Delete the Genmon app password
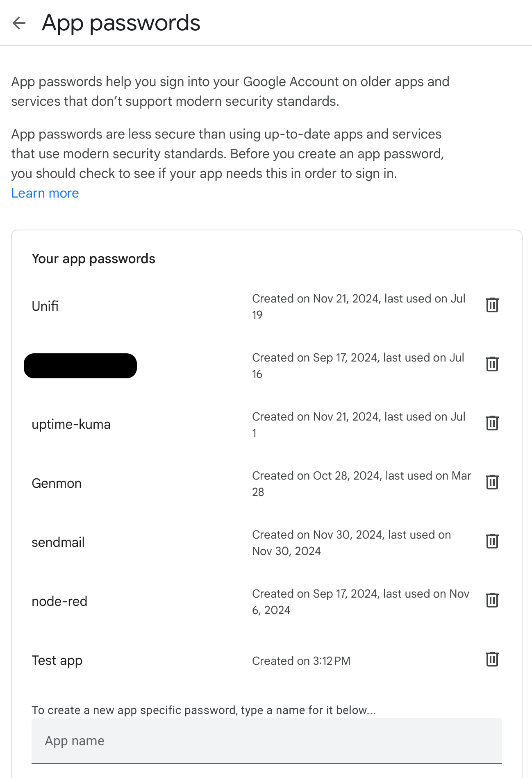Viewport: 532px width, 778px height. 492,482
